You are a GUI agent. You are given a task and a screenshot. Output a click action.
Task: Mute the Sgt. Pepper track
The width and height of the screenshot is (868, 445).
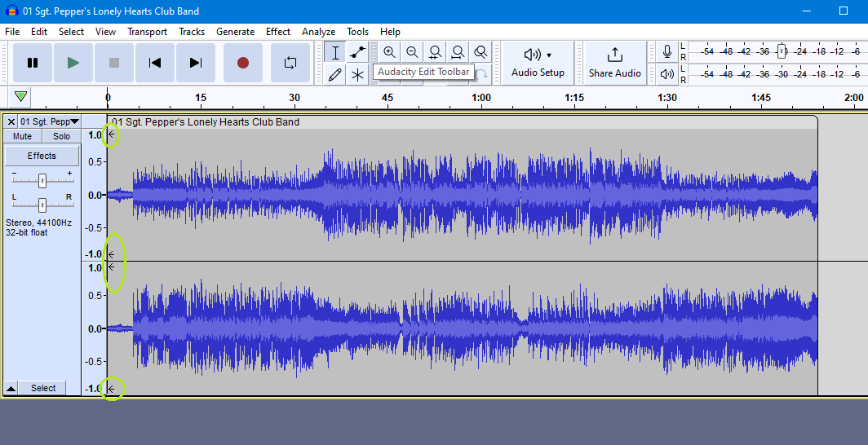click(23, 136)
